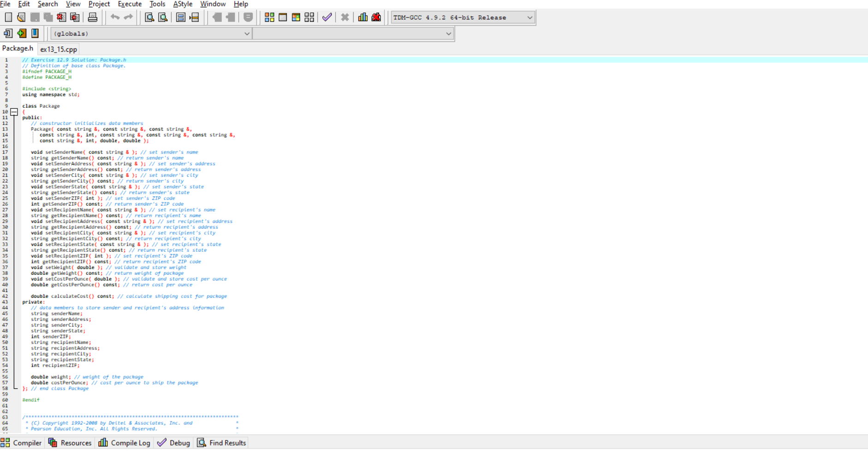The width and height of the screenshot is (868, 451).
Task: Open the (globals) class browser dropdown
Action: [x=247, y=33]
